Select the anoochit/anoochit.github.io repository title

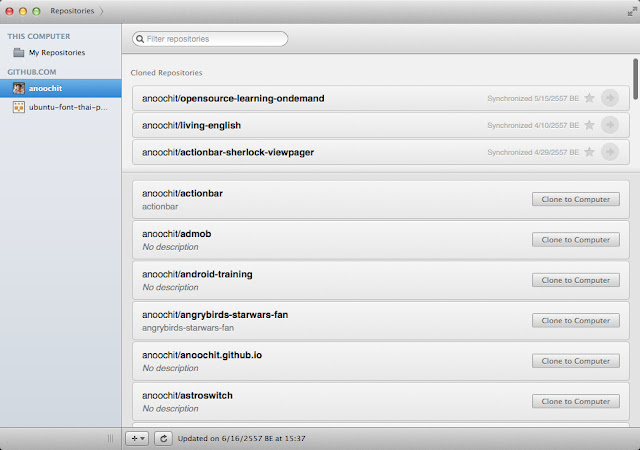pyautogui.click(x=202, y=355)
